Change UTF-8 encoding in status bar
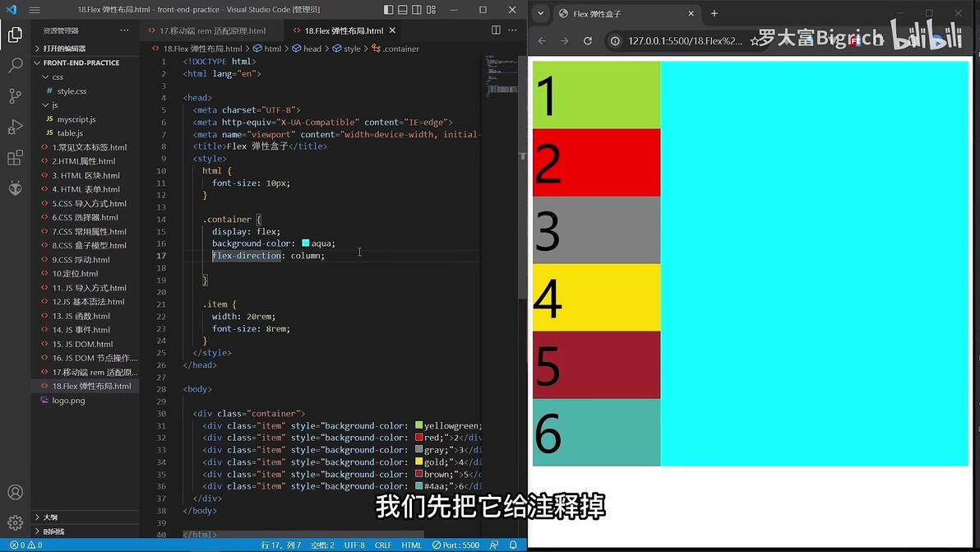980x552 pixels. pyautogui.click(x=354, y=545)
